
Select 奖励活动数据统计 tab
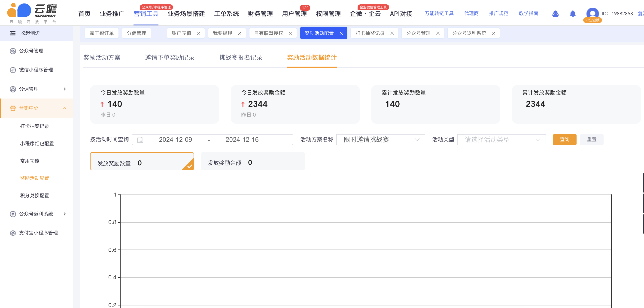tap(312, 58)
